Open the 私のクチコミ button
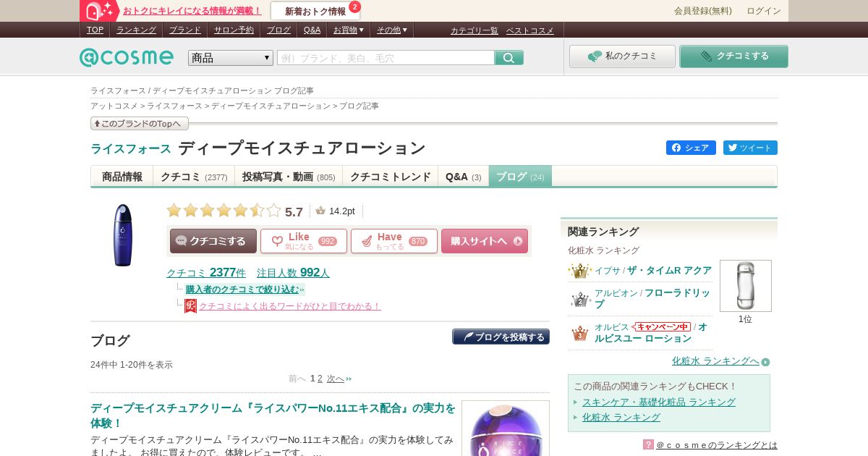This screenshot has width=868, height=456. pos(622,56)
